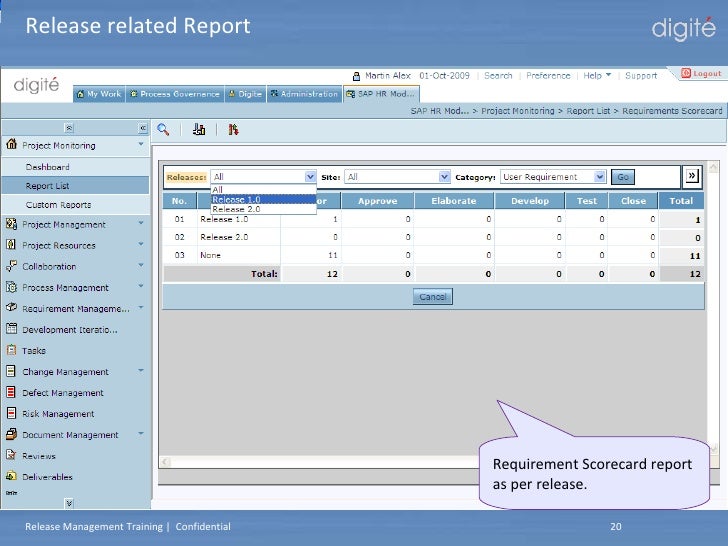
Task: Expand the Project Management section
Action: pyautogui.click(x=141, y=224)
